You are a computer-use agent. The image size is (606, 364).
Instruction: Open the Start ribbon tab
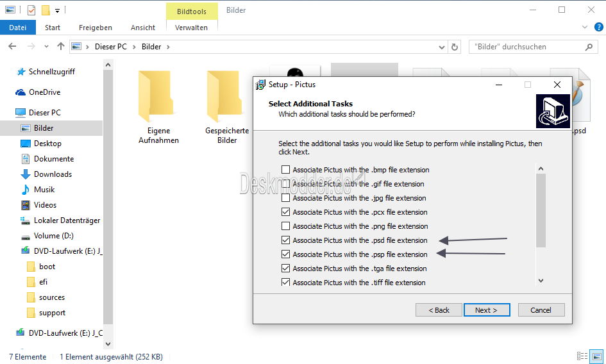53,28
